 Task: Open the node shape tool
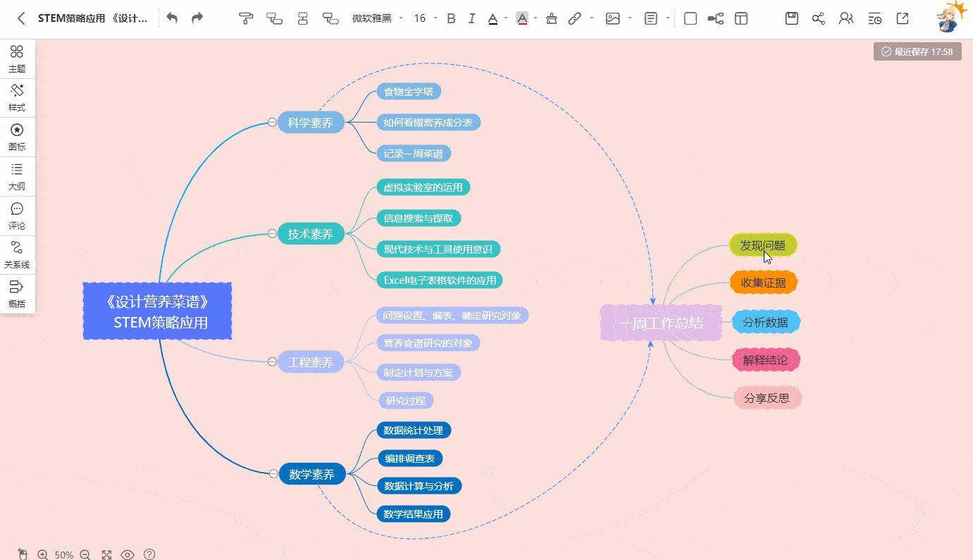tap(690, 18)
